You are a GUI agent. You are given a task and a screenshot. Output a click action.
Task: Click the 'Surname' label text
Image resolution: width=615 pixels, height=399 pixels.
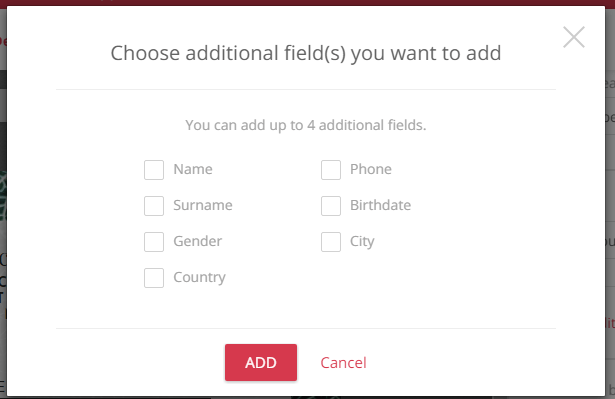(203, 205)
